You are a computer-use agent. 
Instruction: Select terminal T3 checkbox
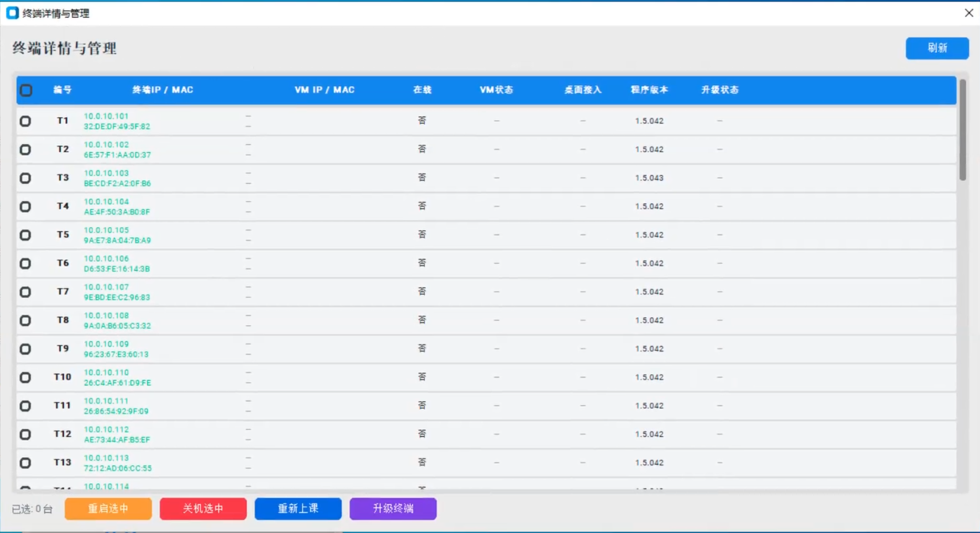25,178
